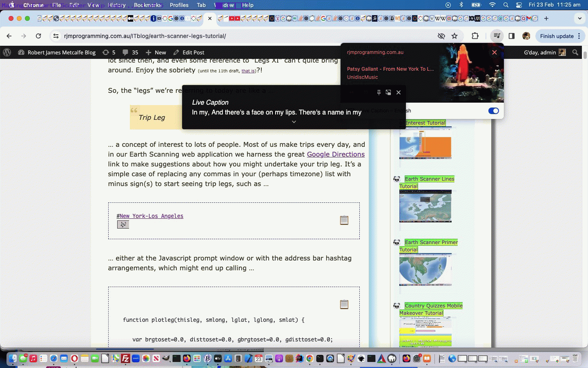Open the date and time in menu bar
The height and width of the screenshot is (368, 588).
coord(555,5)
